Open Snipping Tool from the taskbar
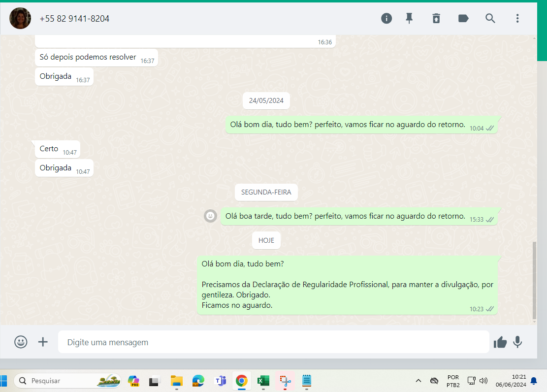The image size is (547, 392). 285,381
